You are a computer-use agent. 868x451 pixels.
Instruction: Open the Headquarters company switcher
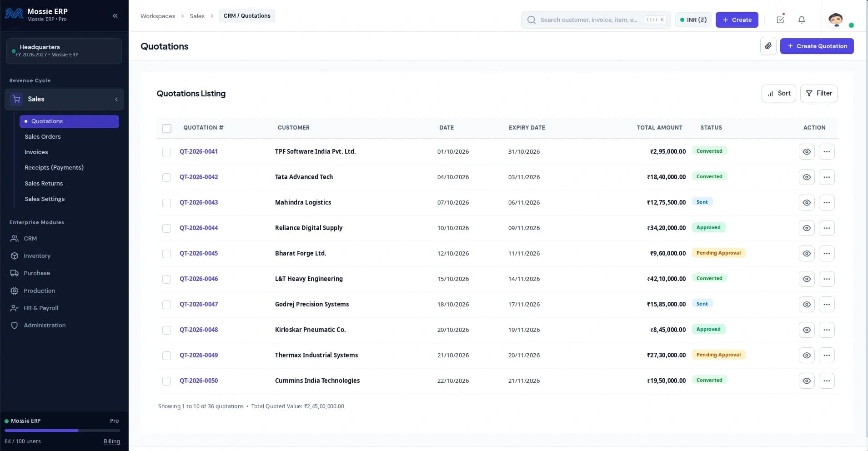pyautogui.click(x=64, y=50)
